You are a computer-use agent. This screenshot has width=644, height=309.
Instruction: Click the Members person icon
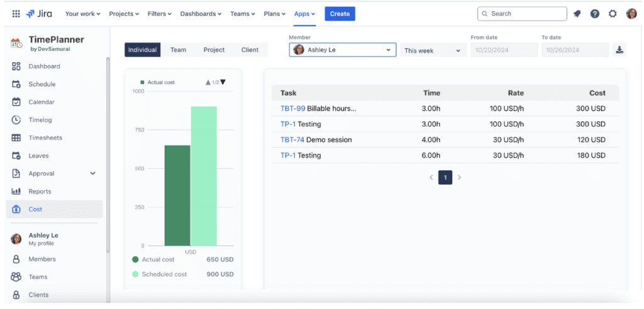click(x=16, y=259)
